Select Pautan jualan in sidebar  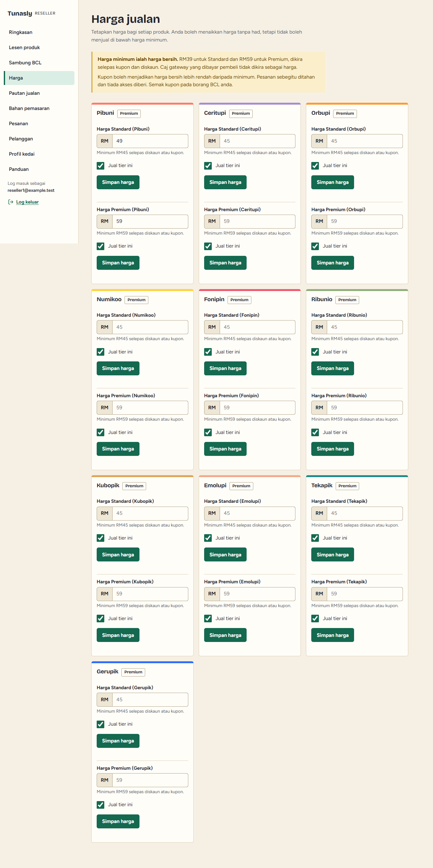click(x=39, y=93)
